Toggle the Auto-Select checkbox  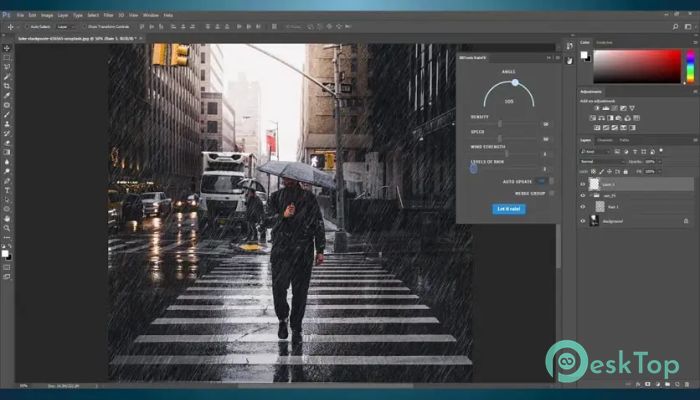tap(26, 27)
